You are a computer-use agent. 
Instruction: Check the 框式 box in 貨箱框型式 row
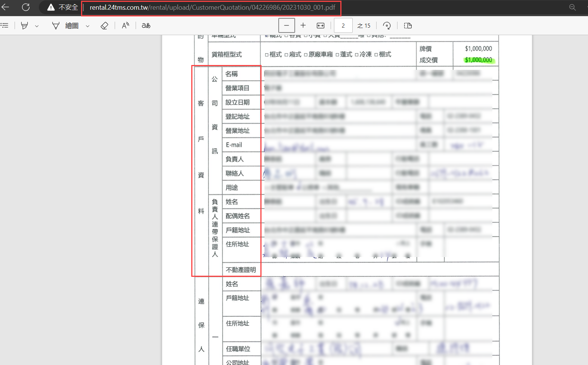pyautogui.click(x=267, y=55)
